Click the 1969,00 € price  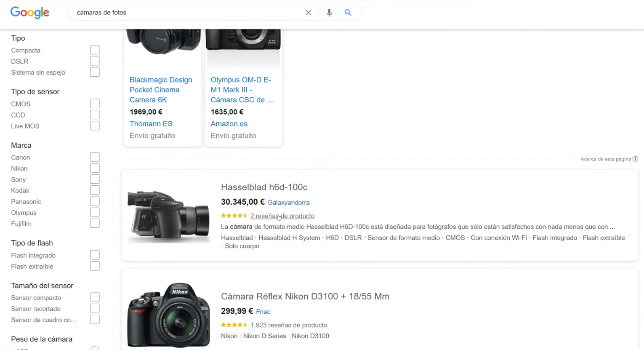click(146, 112)
